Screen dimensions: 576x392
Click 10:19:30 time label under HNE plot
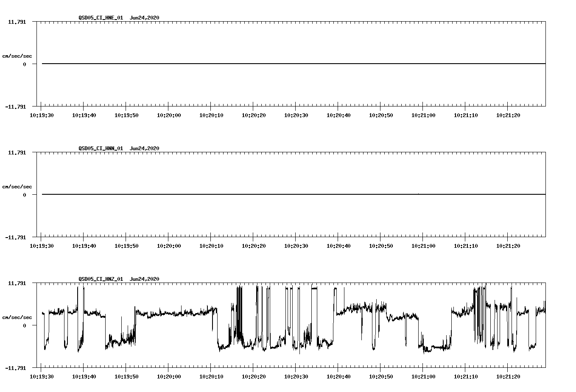(x=42, y=115)
